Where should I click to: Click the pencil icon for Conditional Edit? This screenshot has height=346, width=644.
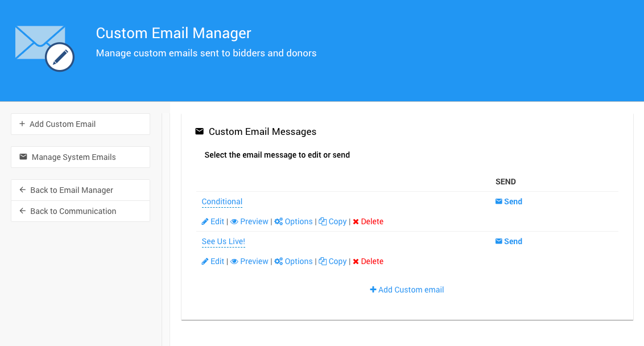point(205,221)
